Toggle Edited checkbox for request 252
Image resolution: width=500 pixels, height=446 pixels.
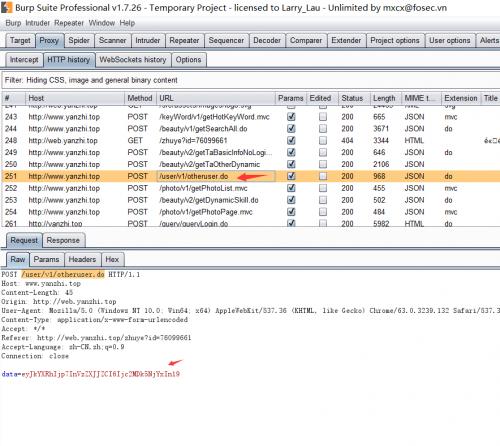tap(323, 188)
